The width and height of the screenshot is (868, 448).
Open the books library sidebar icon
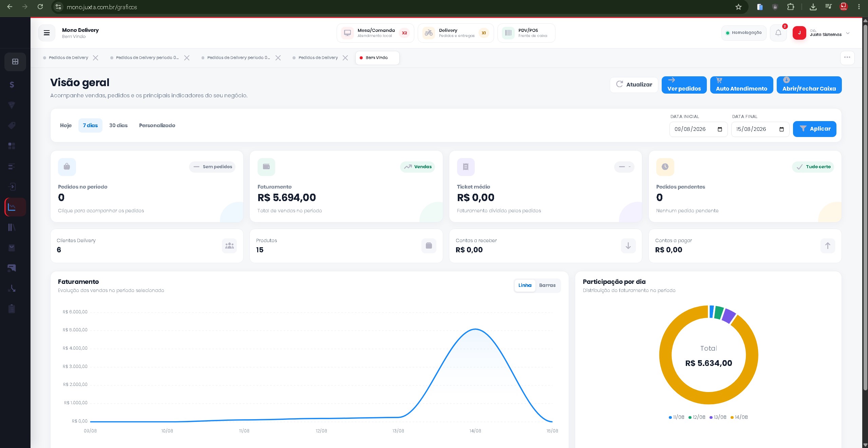pyautogui.click(x=12, y=227)
